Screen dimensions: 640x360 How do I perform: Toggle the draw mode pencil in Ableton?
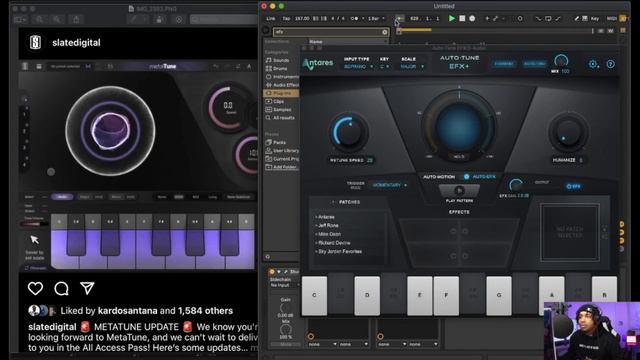576,18
